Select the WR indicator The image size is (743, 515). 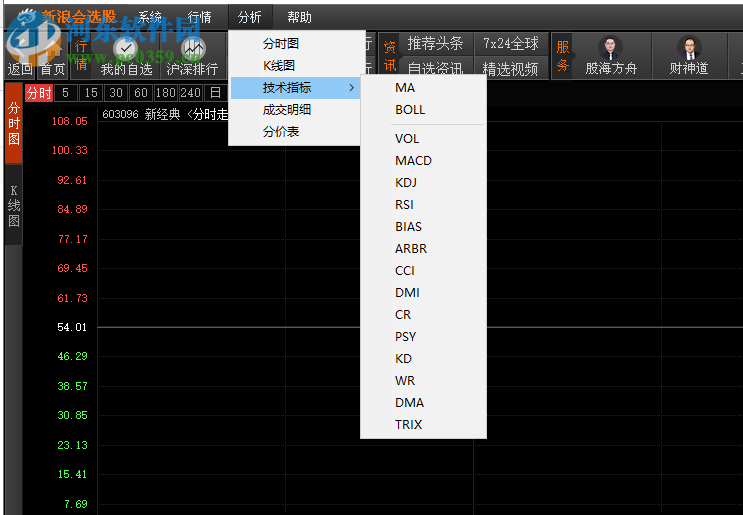(x=423, y=380)
